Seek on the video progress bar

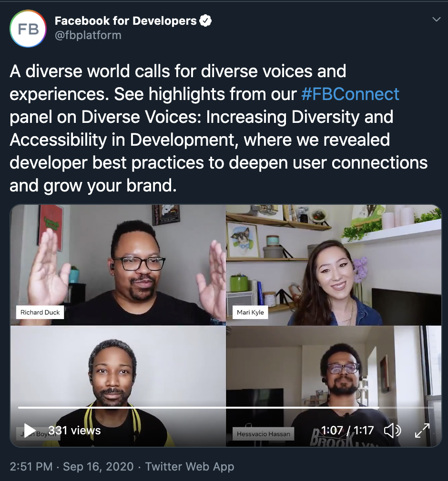pyautogui.click(x=226, y=408)
